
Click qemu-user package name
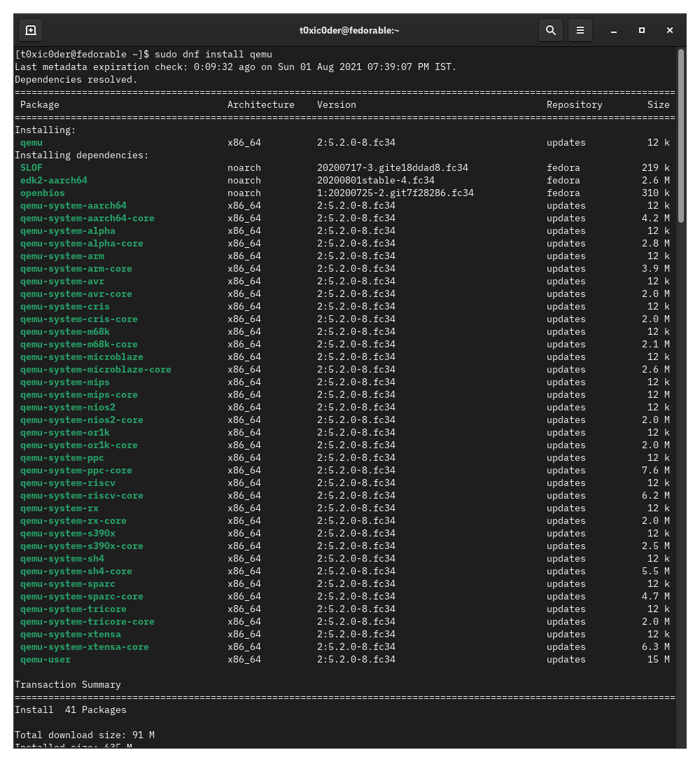[45, 660]
